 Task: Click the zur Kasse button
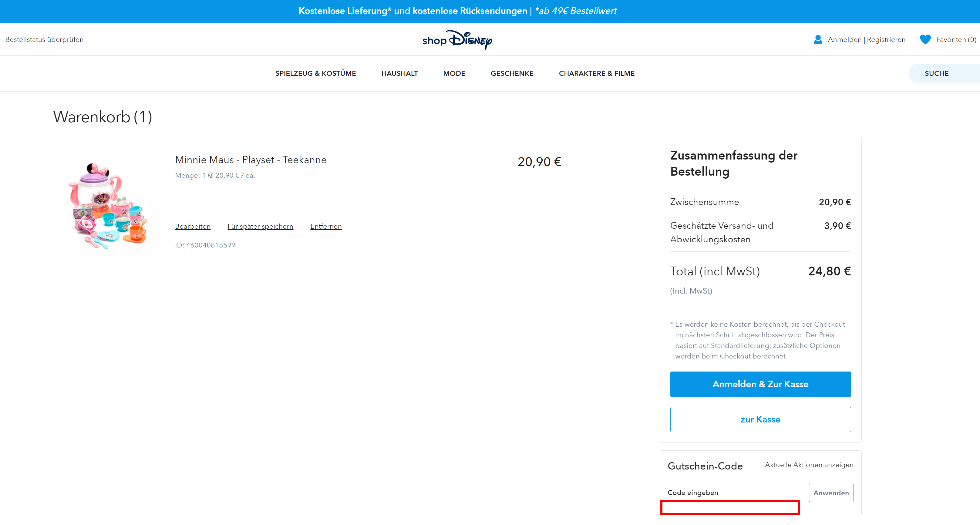(760, 420)
